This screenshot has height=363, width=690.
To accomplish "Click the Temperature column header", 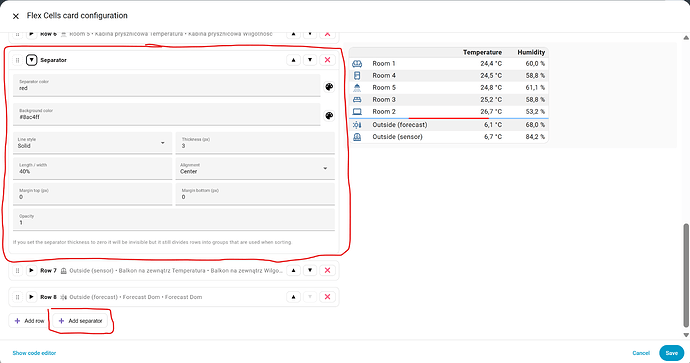I will 482,52.
